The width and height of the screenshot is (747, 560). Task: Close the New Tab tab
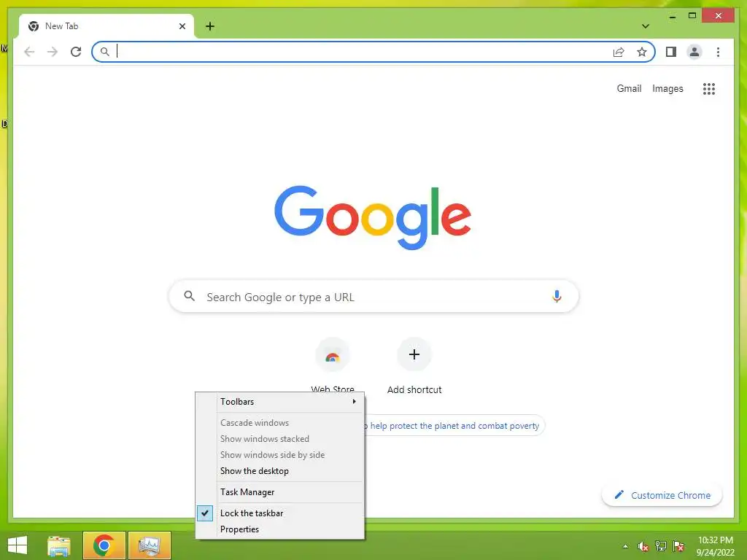click(182, 26)
